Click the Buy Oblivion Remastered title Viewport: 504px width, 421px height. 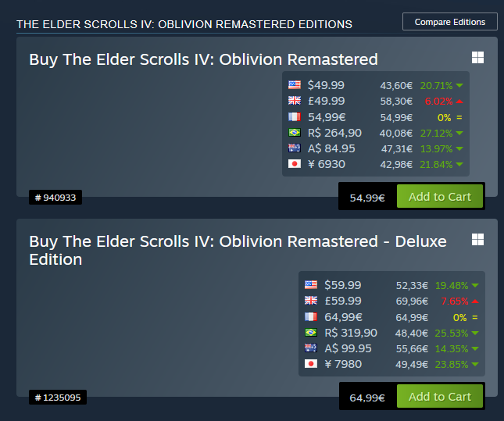click(x=203, y=60)
